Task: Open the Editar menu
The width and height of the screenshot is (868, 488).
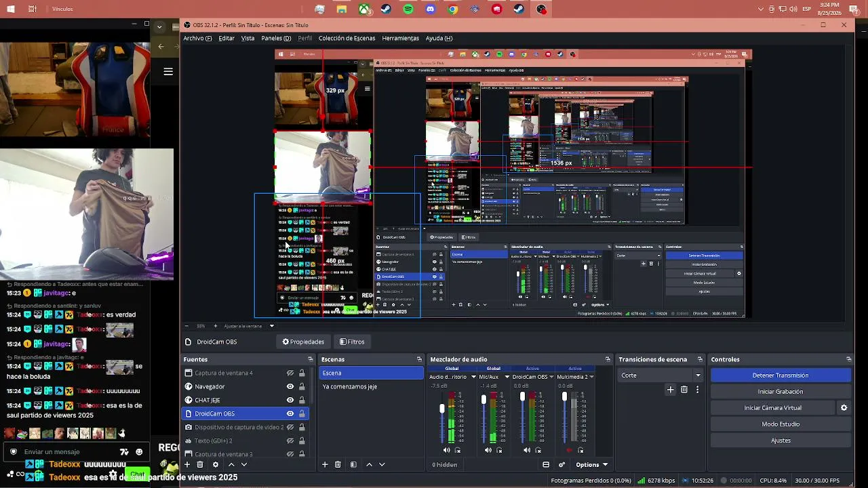Action: pos(226,38)
